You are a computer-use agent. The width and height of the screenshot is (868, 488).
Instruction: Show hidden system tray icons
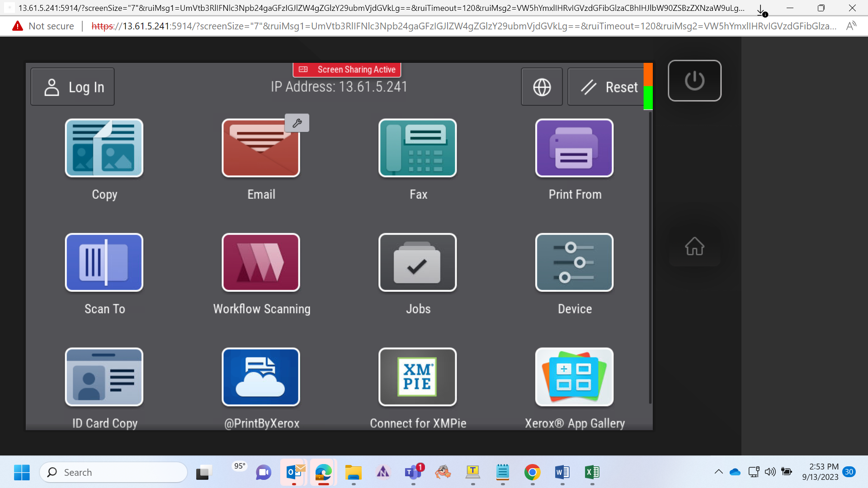coord(718,472)
